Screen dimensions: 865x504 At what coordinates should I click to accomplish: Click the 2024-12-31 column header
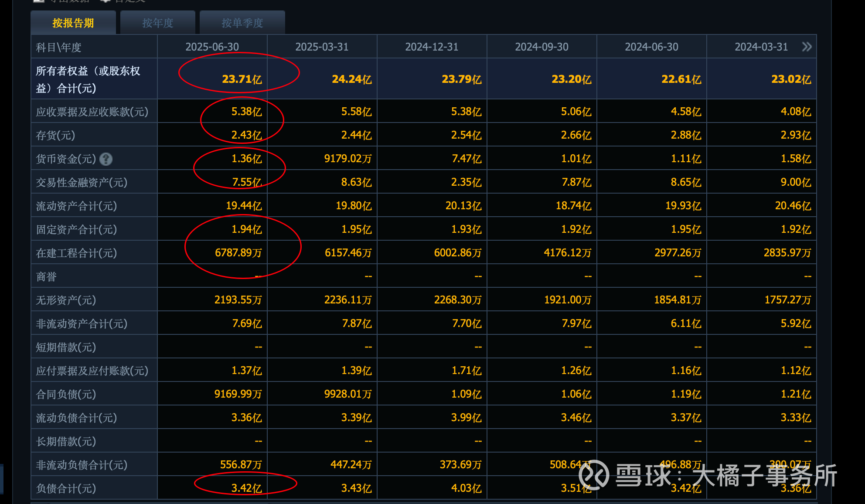tap(432, 47)
